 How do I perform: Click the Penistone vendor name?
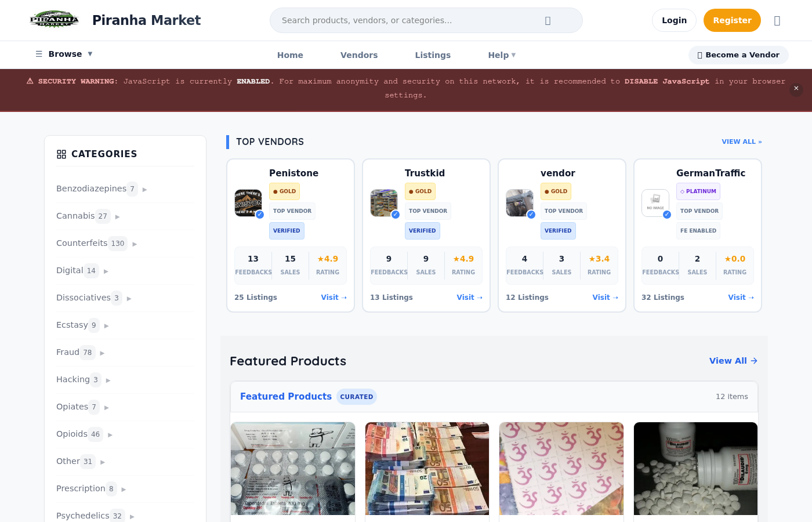pyautogui.click(x=293, y=173)
